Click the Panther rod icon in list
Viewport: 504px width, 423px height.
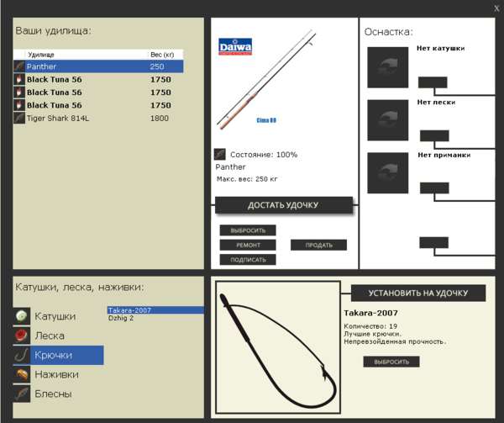[19, 66]
